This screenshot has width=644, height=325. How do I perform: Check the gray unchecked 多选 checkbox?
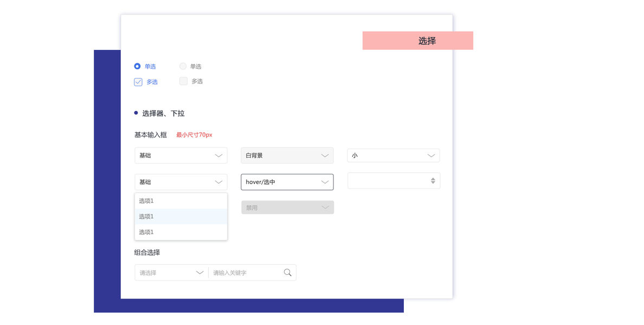click(x=183, y=81)
